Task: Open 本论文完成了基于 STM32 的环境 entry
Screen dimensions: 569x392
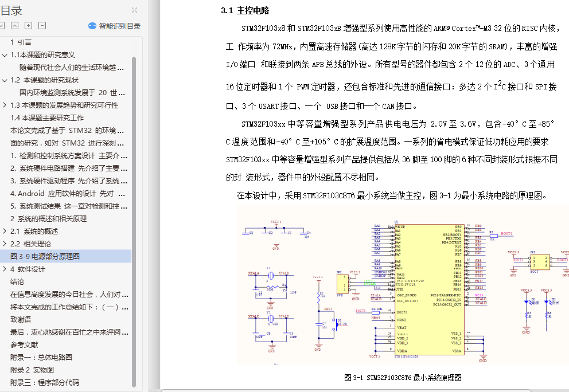Action: click(67, 131)
